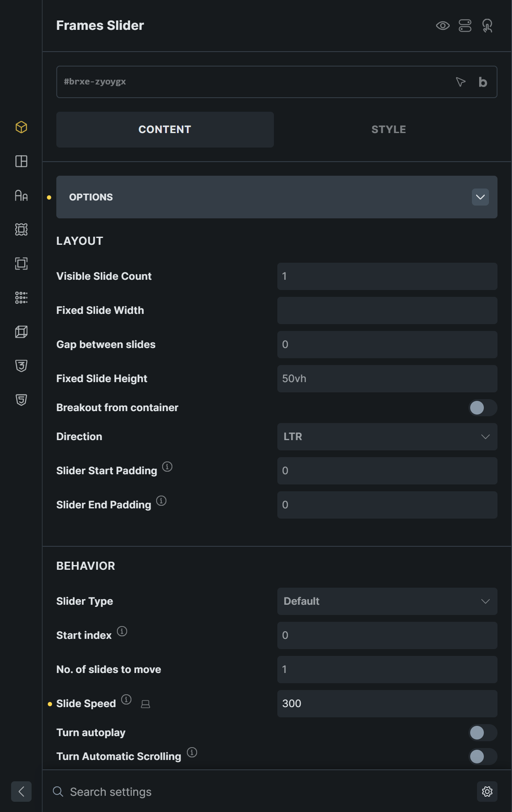512x812 pixels.
Task: Click the responsive device icon beside Slide Speed
Action: pyautogui.click(x=145, y=704)
